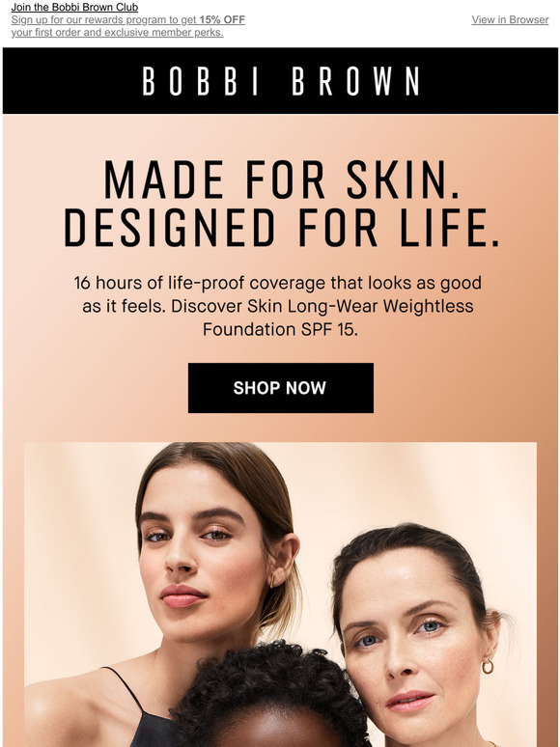Open the View in Browser link
This screenshot has width=560, height=747.
(x=510, y=20)
